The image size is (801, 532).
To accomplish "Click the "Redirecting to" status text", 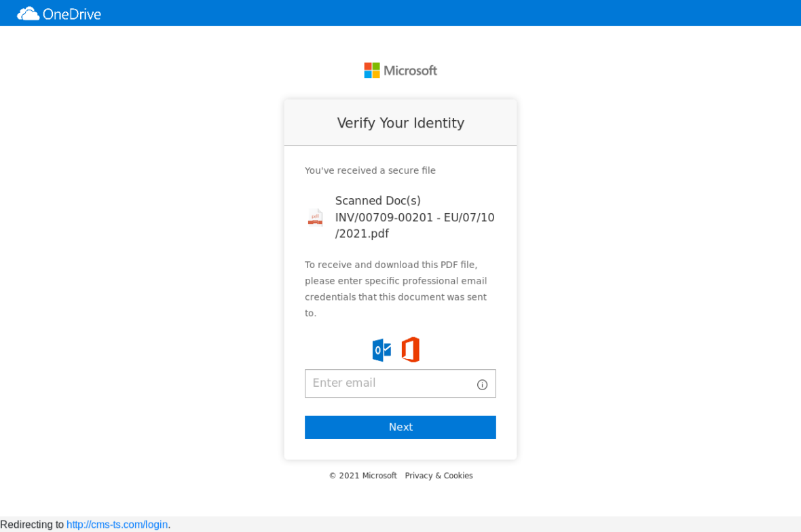I will (x=32, y=525).
